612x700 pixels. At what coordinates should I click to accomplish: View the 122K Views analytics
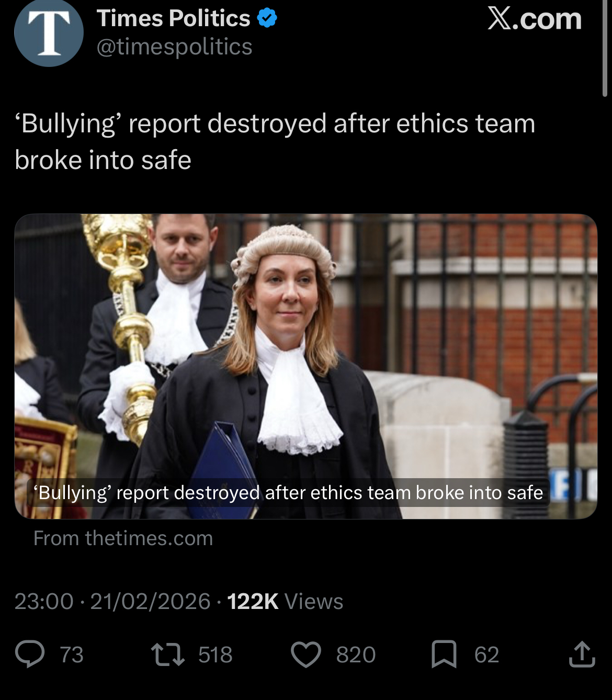(285, 602)
